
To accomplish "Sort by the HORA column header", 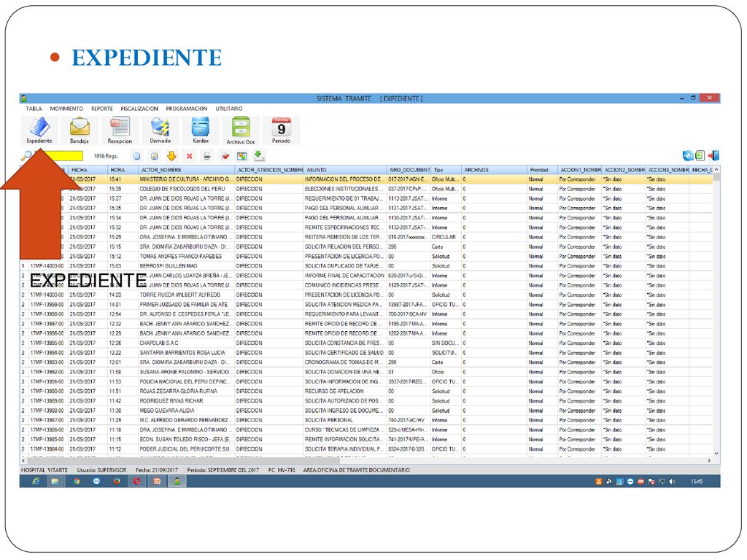I will coord(123,169).
